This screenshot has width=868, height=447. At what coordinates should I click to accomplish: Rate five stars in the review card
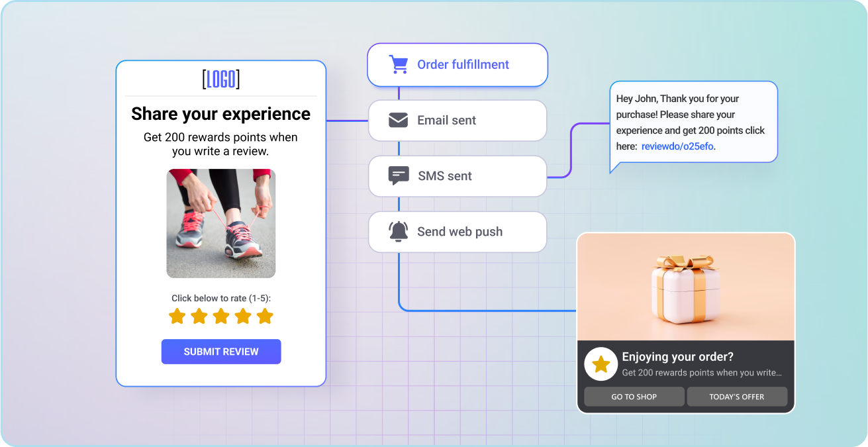[x=265, y=316]
